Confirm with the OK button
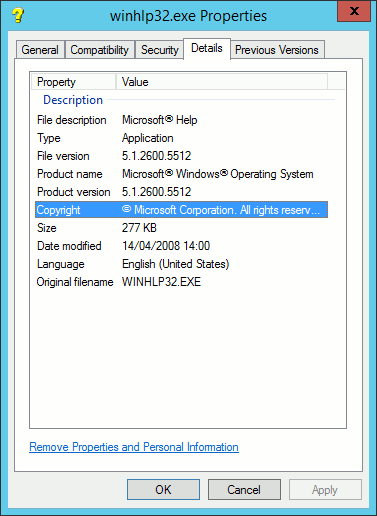The image size is (377, 516). 163,490
